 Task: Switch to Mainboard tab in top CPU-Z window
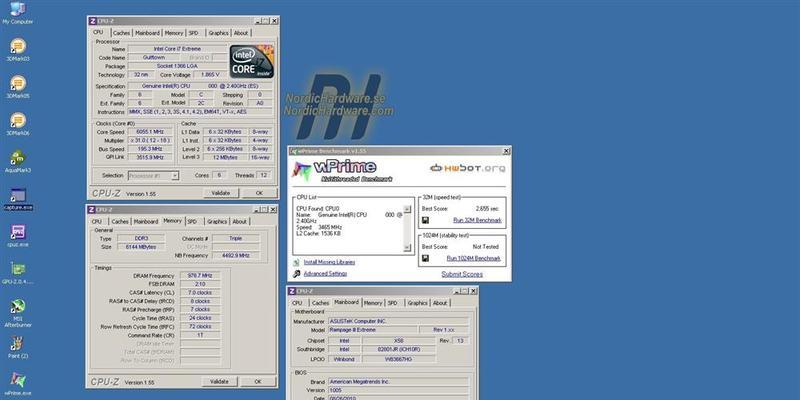[147, 33]
